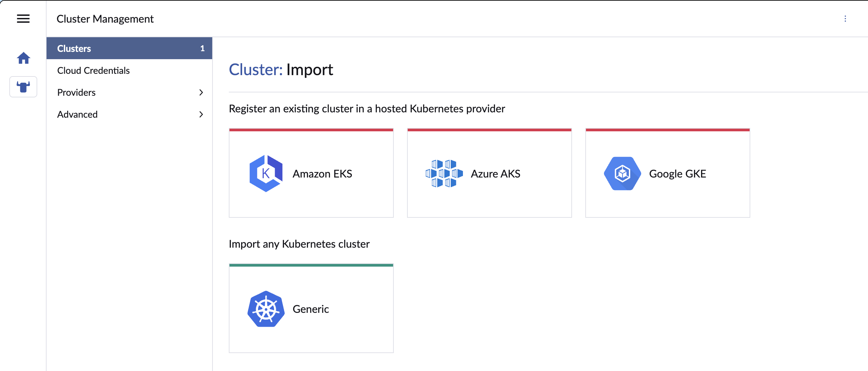The height and width of the screenshot is (371, 868).
Task: Select Clusters in the sidebar
Action: coord(129,48)
